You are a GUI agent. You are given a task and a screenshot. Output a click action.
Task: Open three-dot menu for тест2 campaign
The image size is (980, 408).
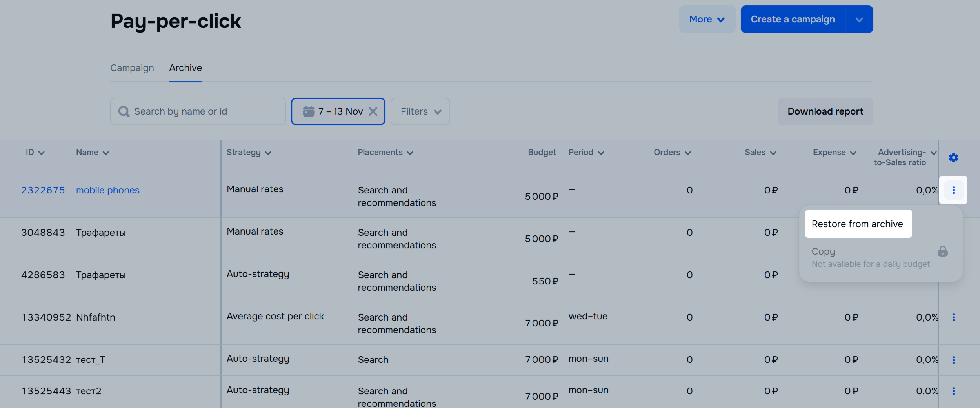click(x=953, y=391)
